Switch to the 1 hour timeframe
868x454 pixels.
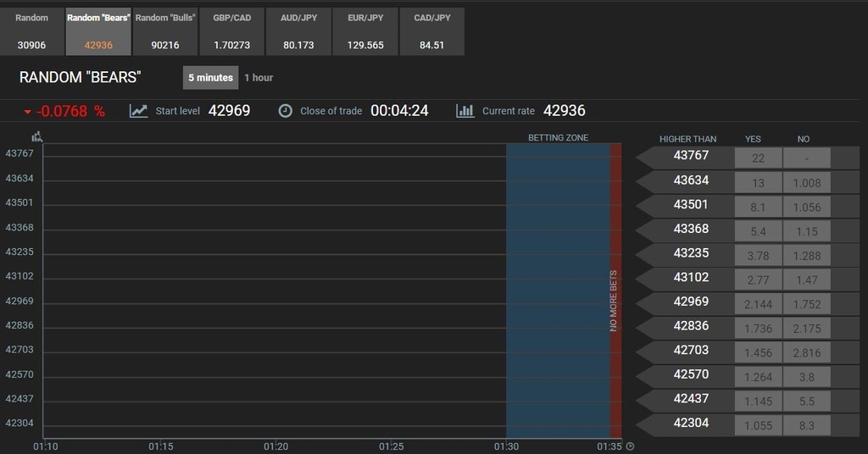click(x=259, y=77)
